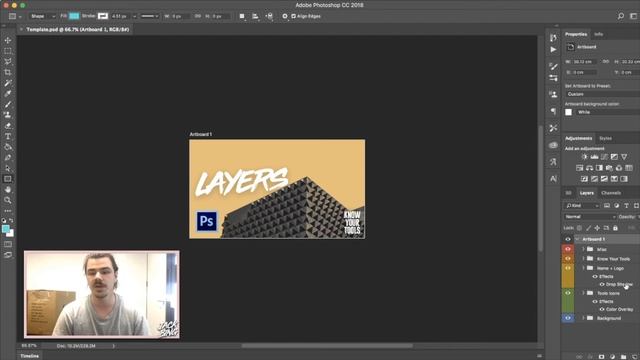The width and height of the screenshot is (640, 360).
Task: Select the Paint Bucket tool
Action: coord(8,147)
